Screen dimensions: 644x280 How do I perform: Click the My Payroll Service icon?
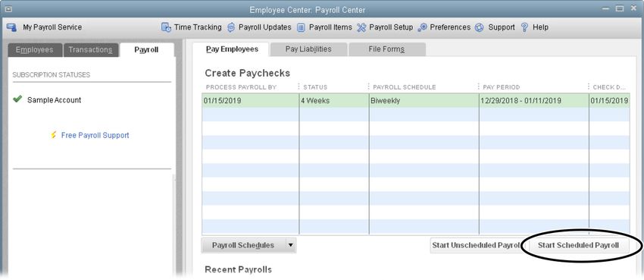tap(11, 27)
